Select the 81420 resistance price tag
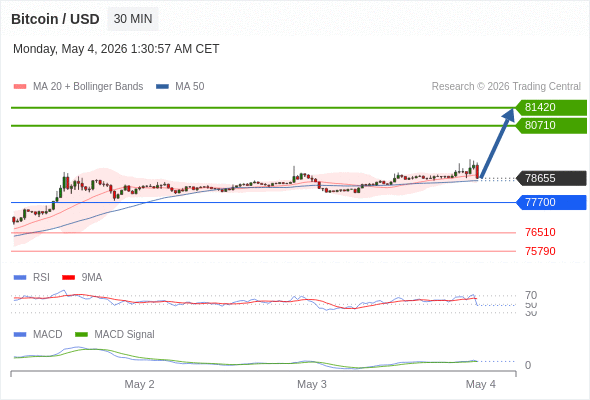This screenshot has height=400, width=590. (x=551, y=108)
